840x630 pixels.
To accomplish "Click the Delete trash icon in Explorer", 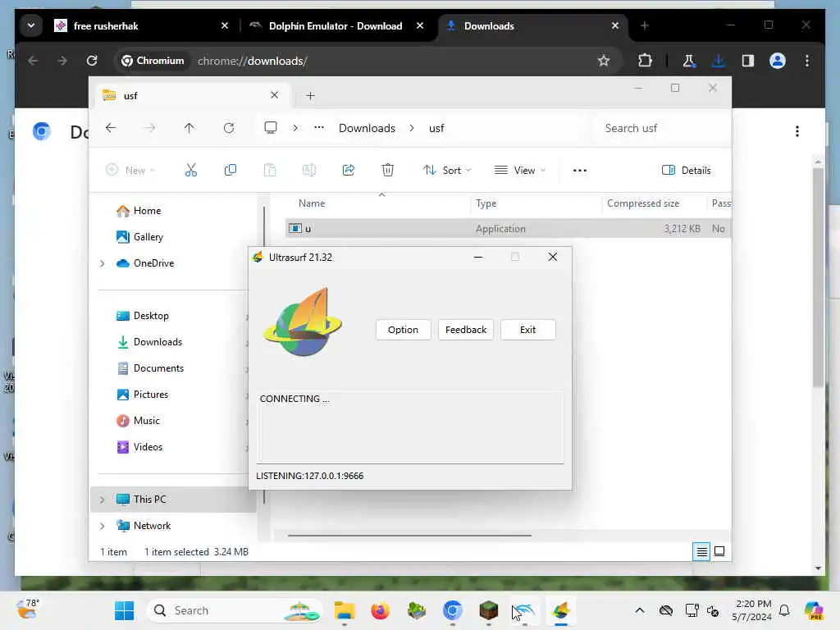I will tap(387, 171).
